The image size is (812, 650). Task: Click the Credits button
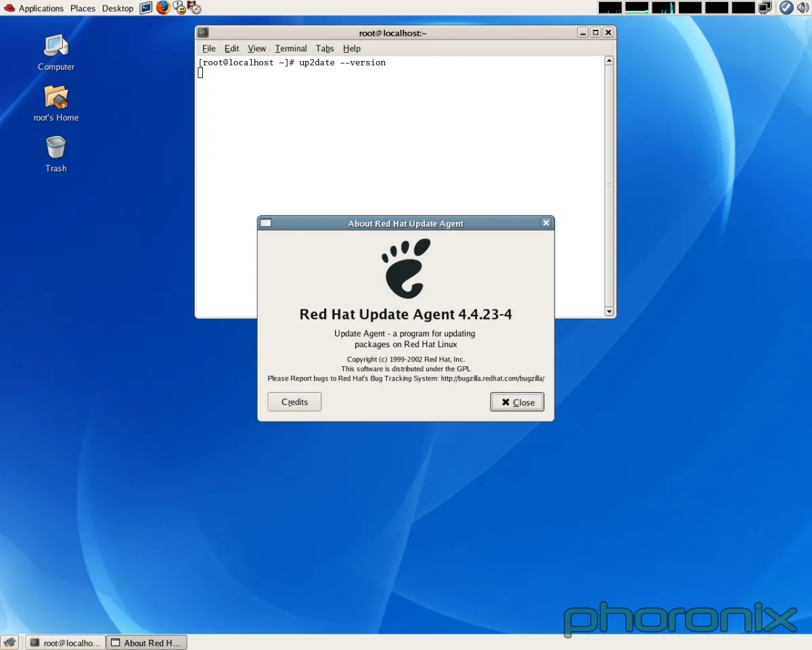(x=294, y=402)
